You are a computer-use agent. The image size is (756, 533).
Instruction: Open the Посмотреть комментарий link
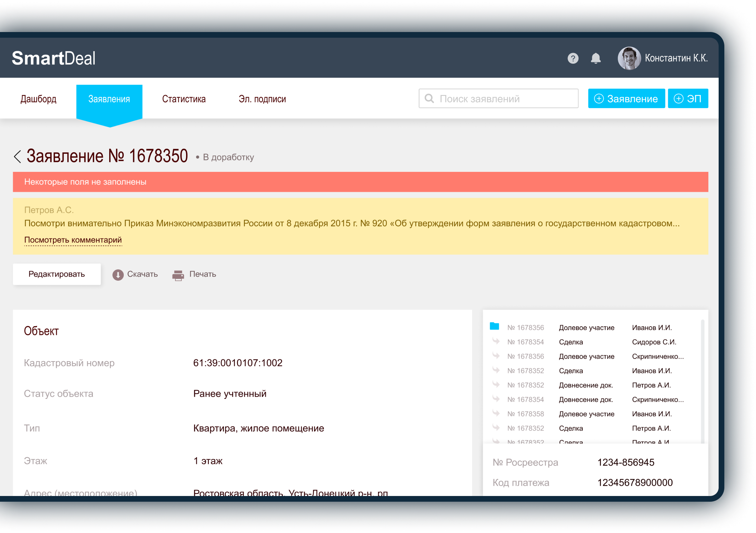(73, 240)
